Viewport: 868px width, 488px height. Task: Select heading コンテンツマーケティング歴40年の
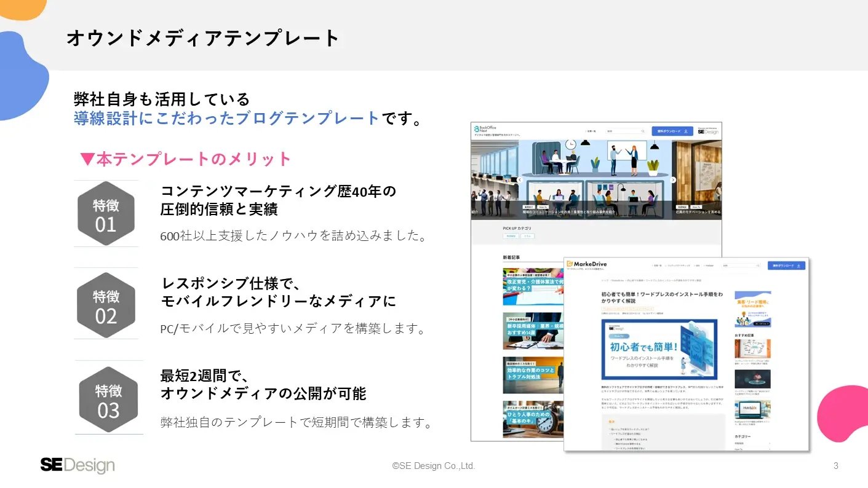tap(279, 191)
